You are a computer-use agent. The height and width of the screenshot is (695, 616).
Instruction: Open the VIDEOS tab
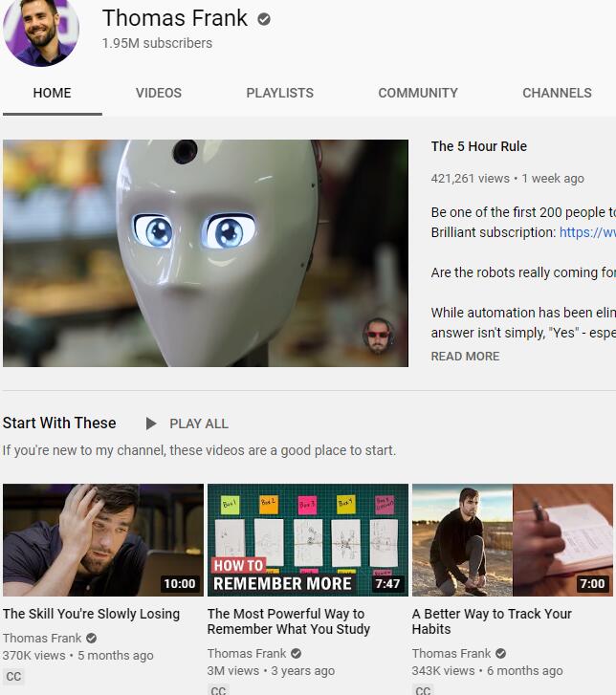pos(159,93)
